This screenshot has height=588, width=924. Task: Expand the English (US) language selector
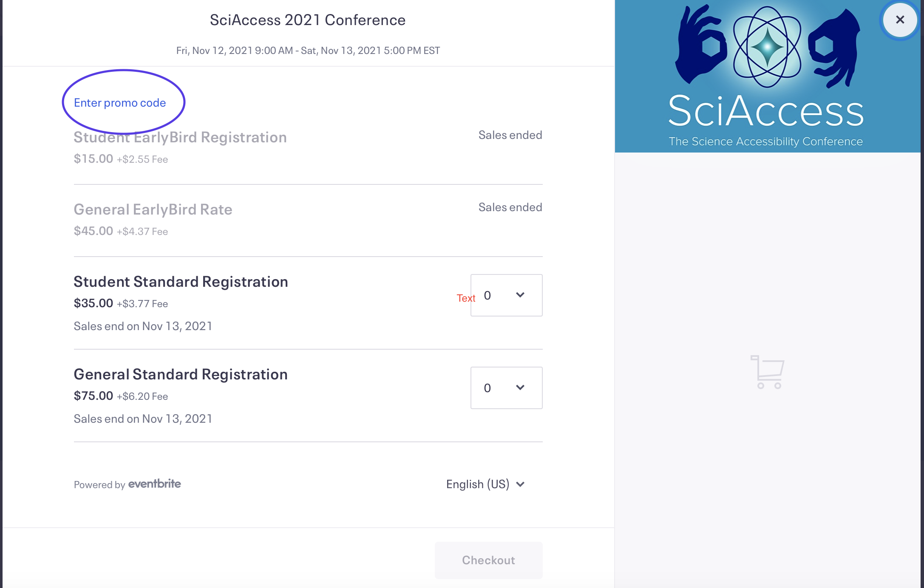pyautogui.click(x=485, y=484)
